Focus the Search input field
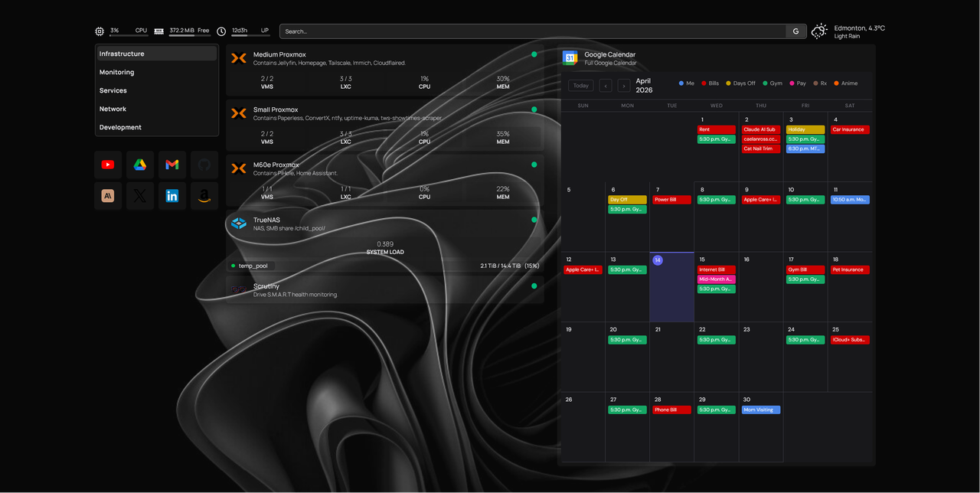This screenshot has width=980, height=493. [x=533, y=31]
